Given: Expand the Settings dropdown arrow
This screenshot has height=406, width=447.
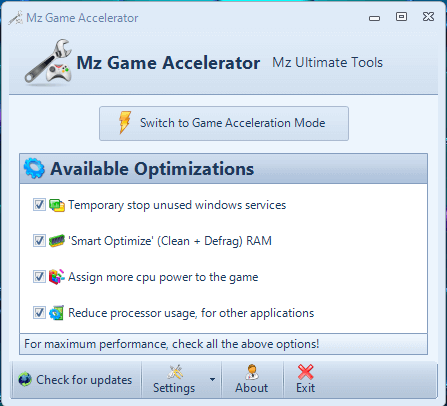Looking at the screenshot, I should pos(212,380).
